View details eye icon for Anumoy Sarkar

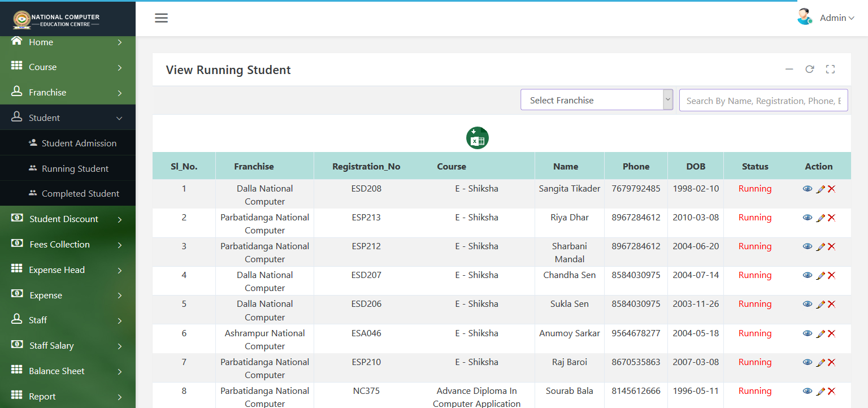pos(808,333)
